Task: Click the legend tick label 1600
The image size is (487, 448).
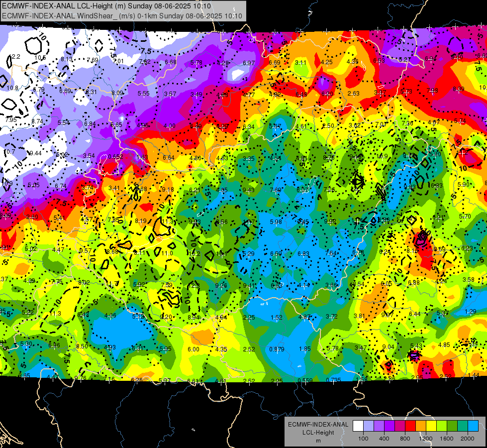Action: pos(447,439)
